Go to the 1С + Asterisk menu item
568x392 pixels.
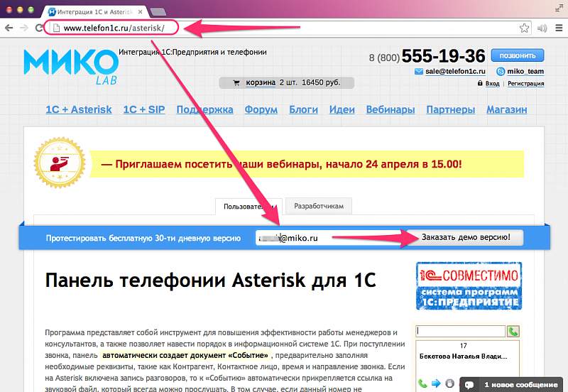(x=79, y=109)
